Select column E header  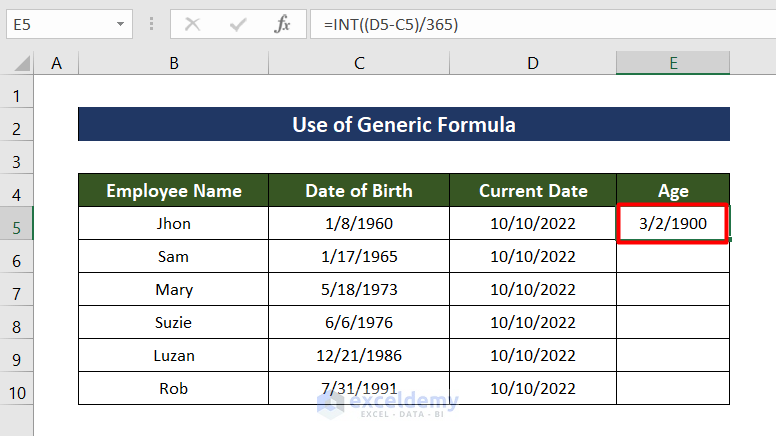click(673, 63)
